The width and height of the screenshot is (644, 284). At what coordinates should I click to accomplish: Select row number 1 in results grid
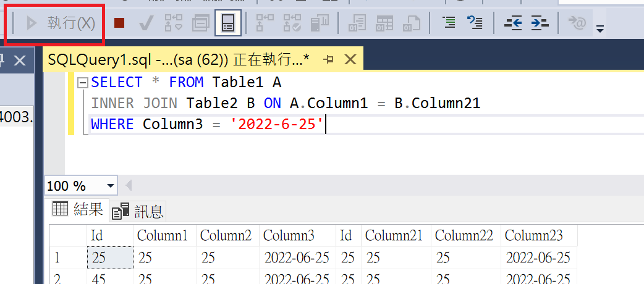coord(68,257)
